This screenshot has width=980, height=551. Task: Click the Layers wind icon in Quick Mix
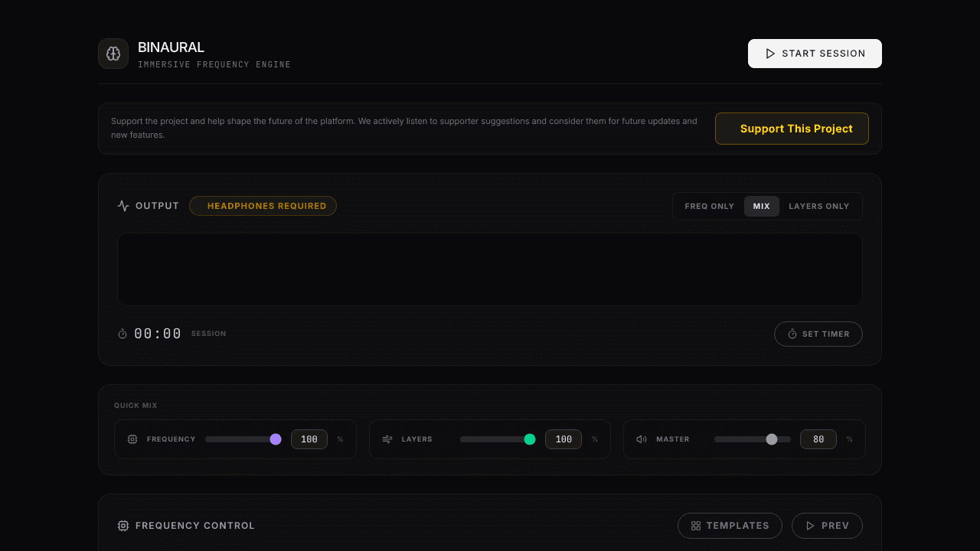coord(387,439)
